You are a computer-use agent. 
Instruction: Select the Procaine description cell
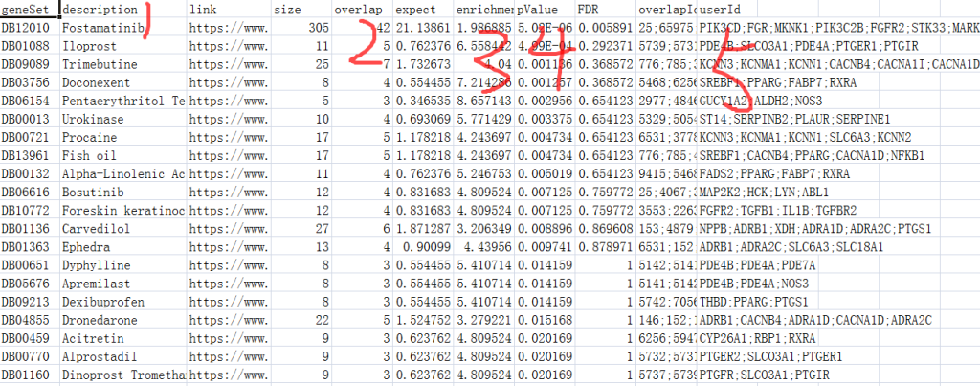pyautogui.click(x=123, y=138)
